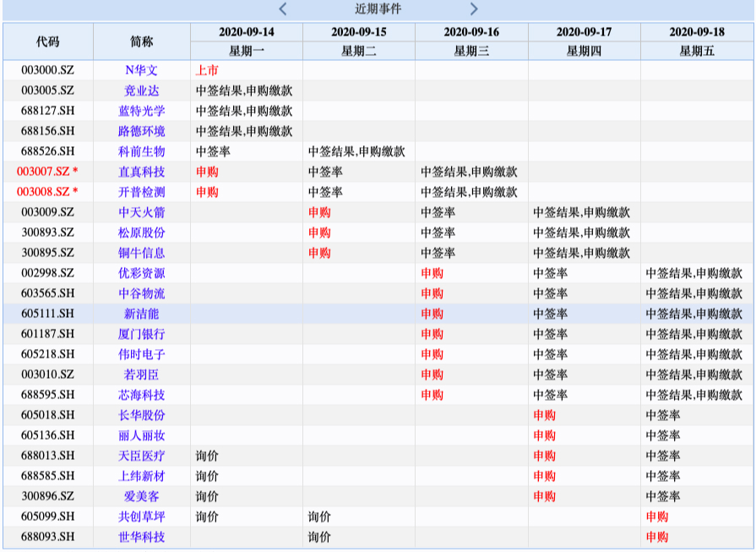Select the 新洁能 stock name
Viewport: 756px width, 552px height.
pyautogui.click(x=141, y=314)
